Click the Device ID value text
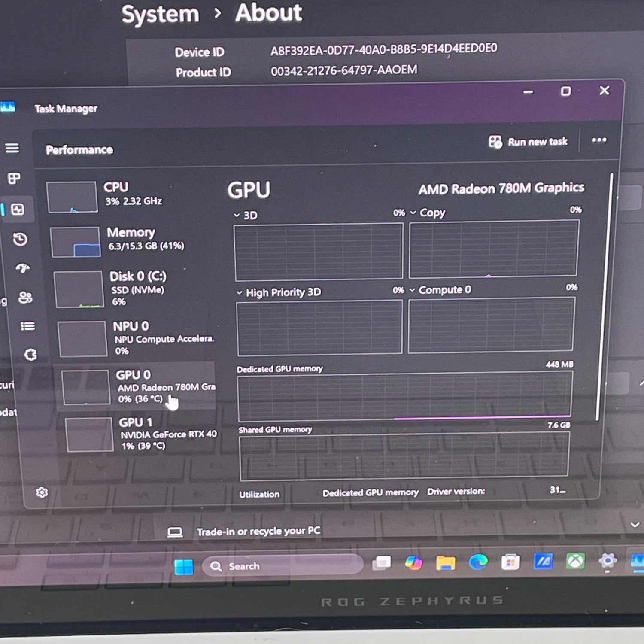Screen dimensions: 644x644 point(383,49)
